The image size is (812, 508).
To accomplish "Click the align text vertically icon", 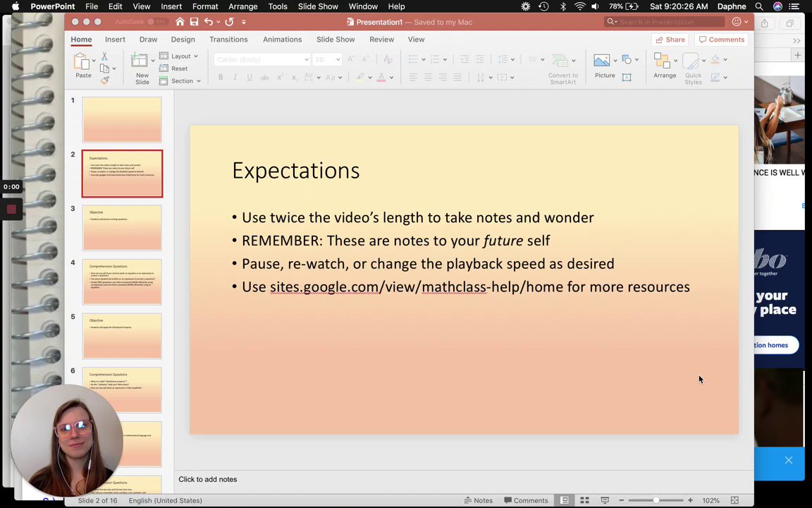I will click(503, 77).
